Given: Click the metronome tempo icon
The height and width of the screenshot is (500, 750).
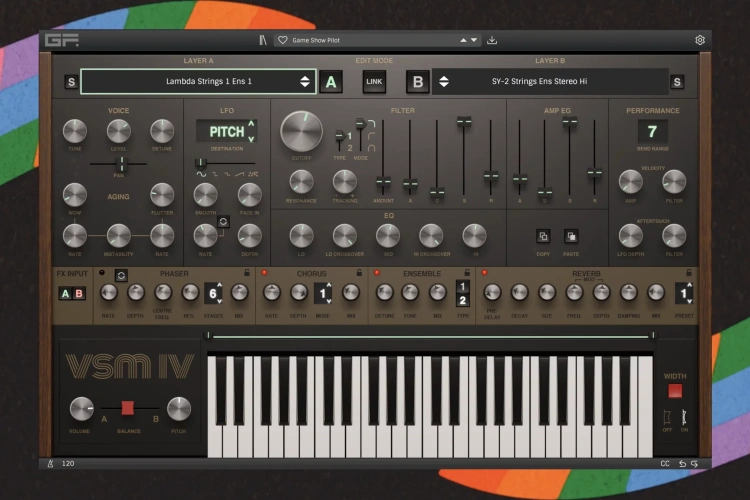Looking at the screenshot, I should click(x=50, y=463).
